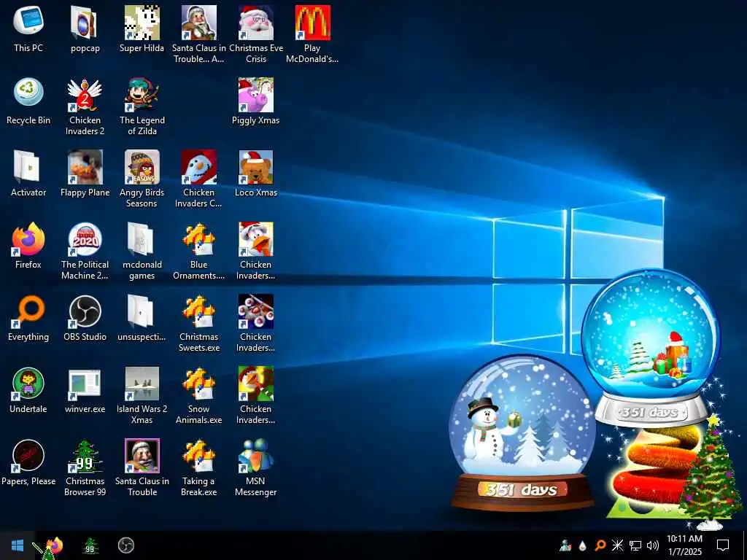The image size is (747, 560).
Task: Click the people tray icon
Action: pyautogui.click(x=565, y=545)
